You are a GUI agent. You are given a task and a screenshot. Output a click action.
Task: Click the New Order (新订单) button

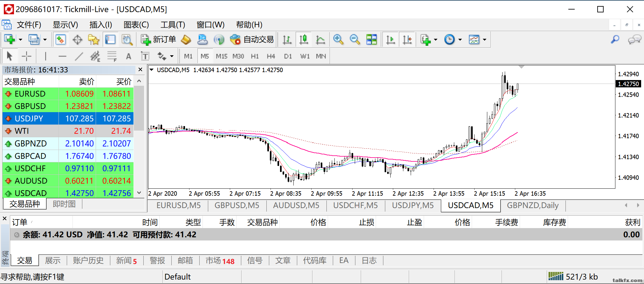pos(158,40)
